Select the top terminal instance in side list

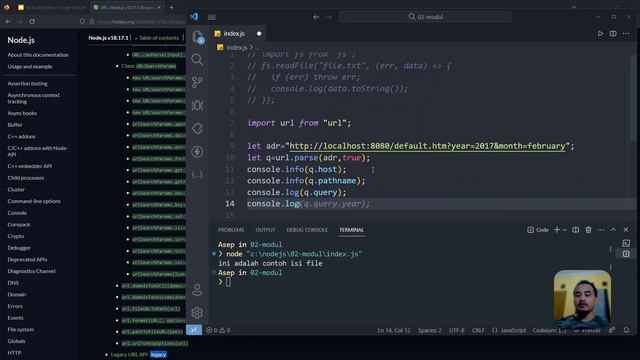[626, 244]
